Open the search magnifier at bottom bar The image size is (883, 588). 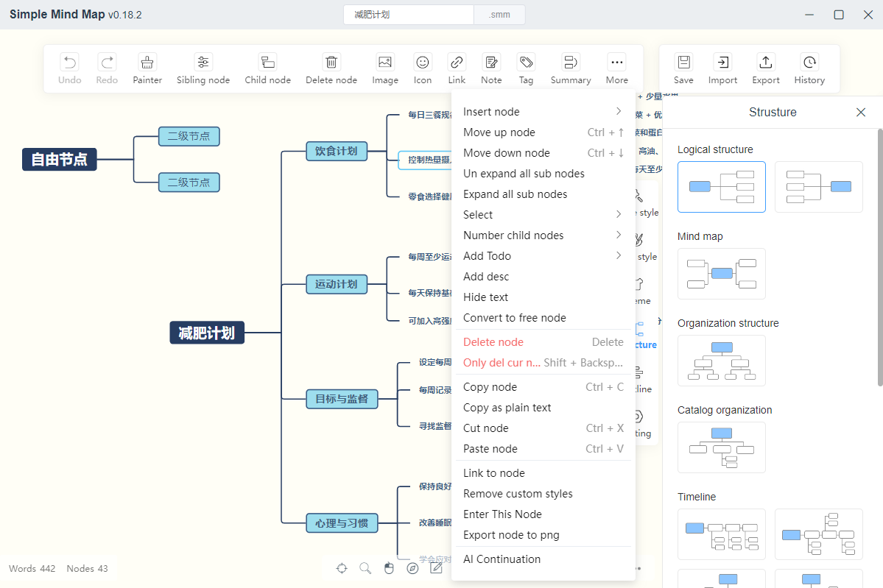(x=365, y=568)
